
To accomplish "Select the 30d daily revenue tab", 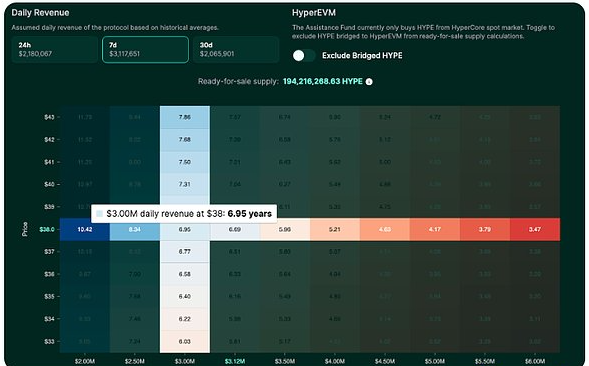I will (x=236, y=50).
